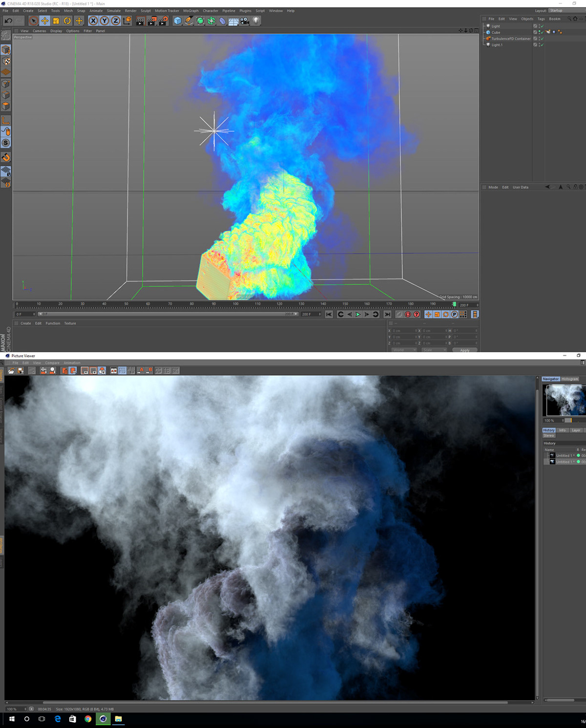Click the timeline playhead at frame 200
Viewport: 586px width, 728px height.
pos(455,304)
